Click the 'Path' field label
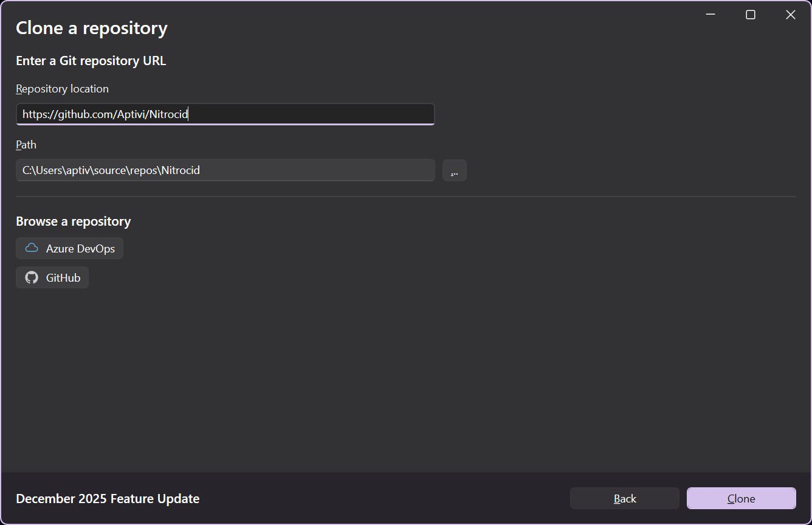The image size is (812, 525). click(x=26, y=145)
